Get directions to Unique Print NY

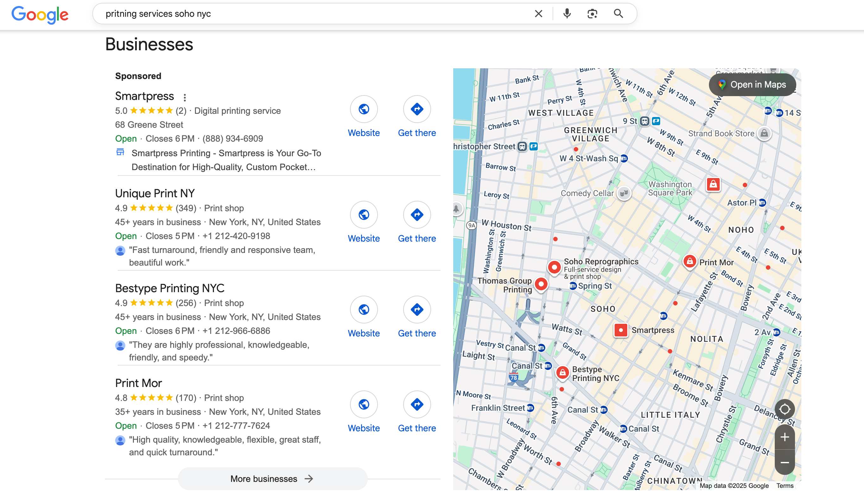point(416,215)
